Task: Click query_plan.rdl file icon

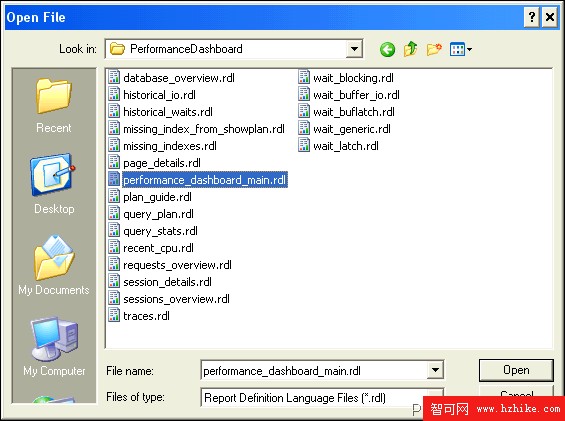Action: 114,213
